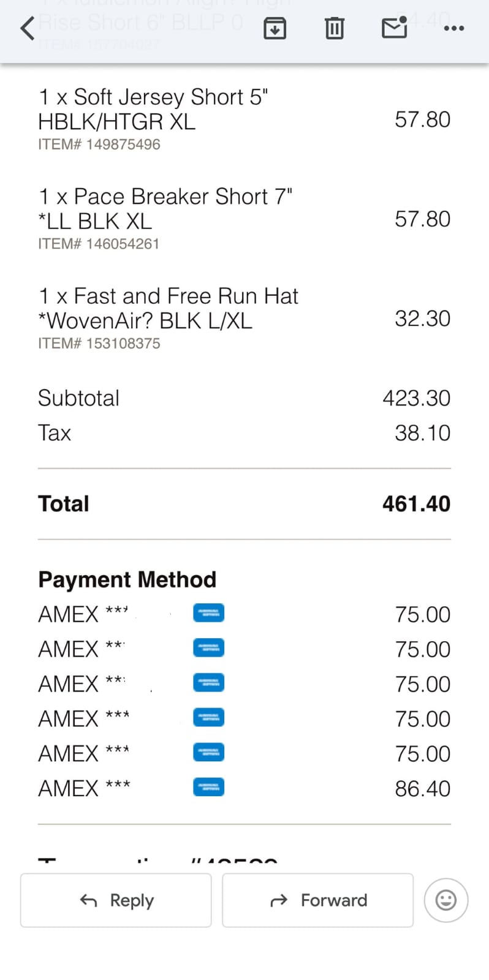This screenshot has height=980, width=489.
Task: Open the three-dot more options menu
Action: (x=453, y=28)
